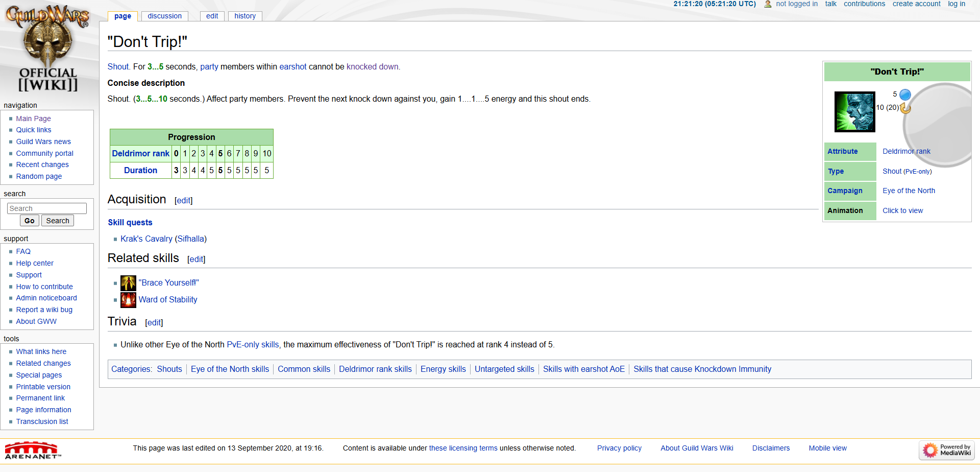Image resolution: width=980 pixels, height=472 pixels.
Task: Open Deldrimor rank in Progression table
Action: coord(141,153)
